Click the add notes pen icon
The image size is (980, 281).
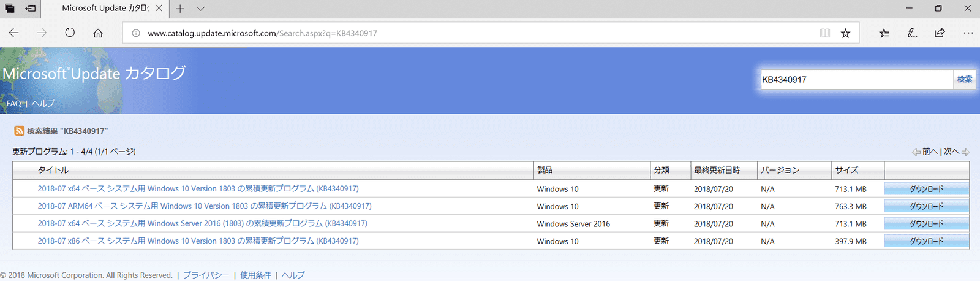(912, 33)
